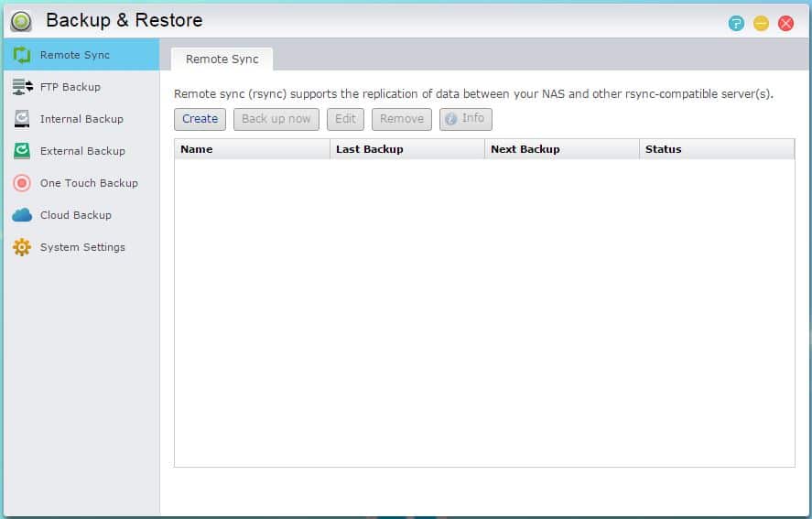Click the green External Backup icon
Image resolution: width=812 pixels, height=519 pixels.
(22, 151)
